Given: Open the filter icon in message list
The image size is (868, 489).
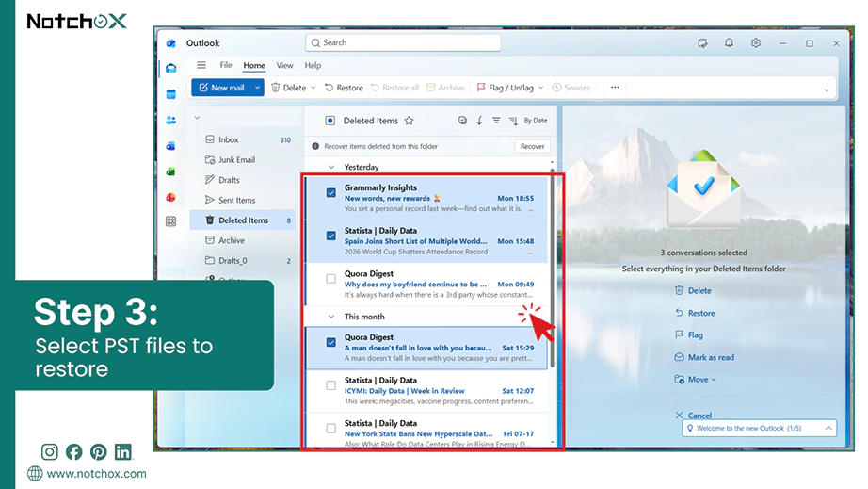Looking at the screenshot, I should (496, 121).
